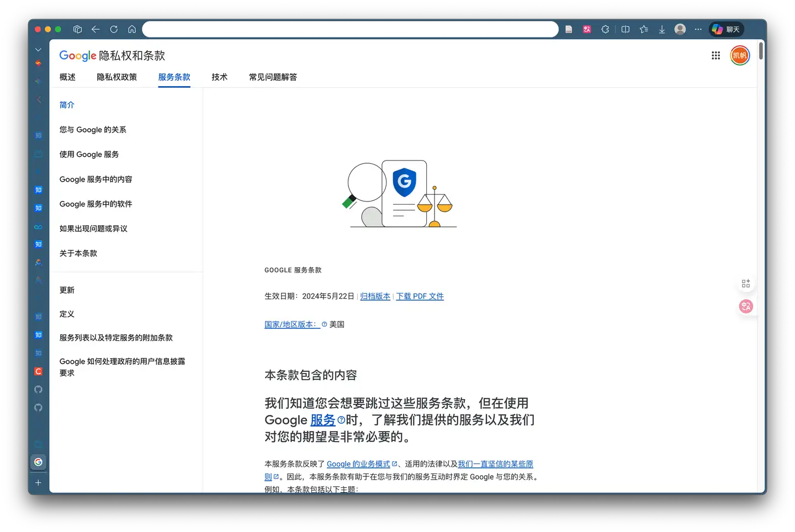Click the Google logo in page header
The image size is (795, 532).
[x=78, y=56]
